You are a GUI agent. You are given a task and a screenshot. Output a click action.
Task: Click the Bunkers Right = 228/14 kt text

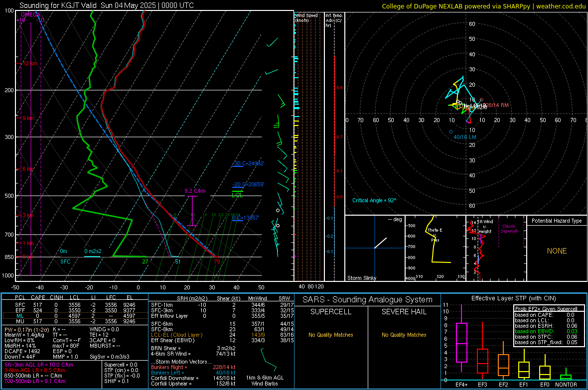pyautogui.click(x=193, y=367)
